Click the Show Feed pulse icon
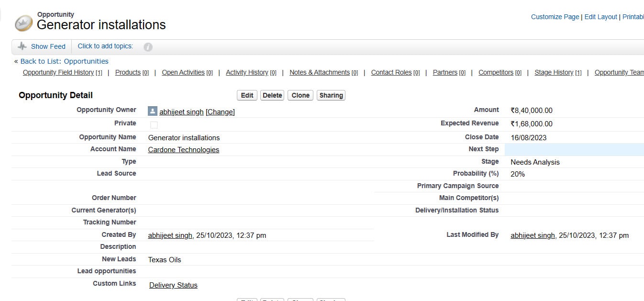This screenshot has height=301, width=644. click(22, 46)
